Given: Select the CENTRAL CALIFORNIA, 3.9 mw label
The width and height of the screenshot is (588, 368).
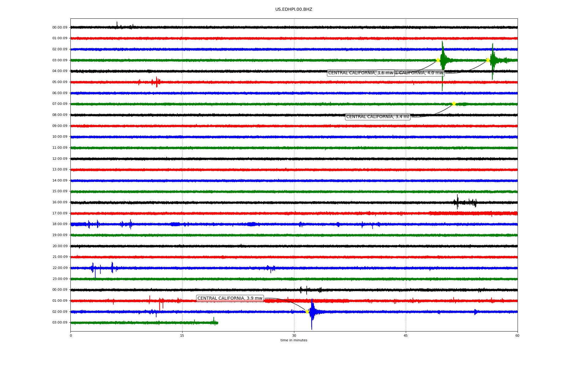Looking at the screenshot, I should point(230,298).
